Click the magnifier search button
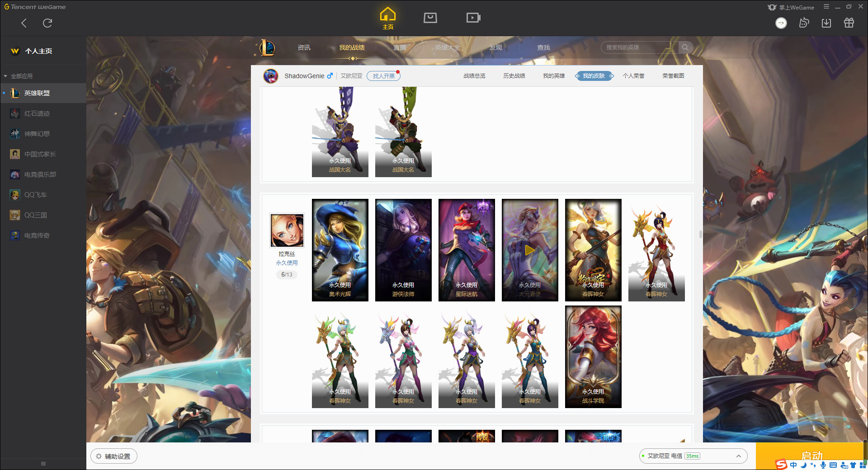The image size is (868, 470). (x=685, y=47)
